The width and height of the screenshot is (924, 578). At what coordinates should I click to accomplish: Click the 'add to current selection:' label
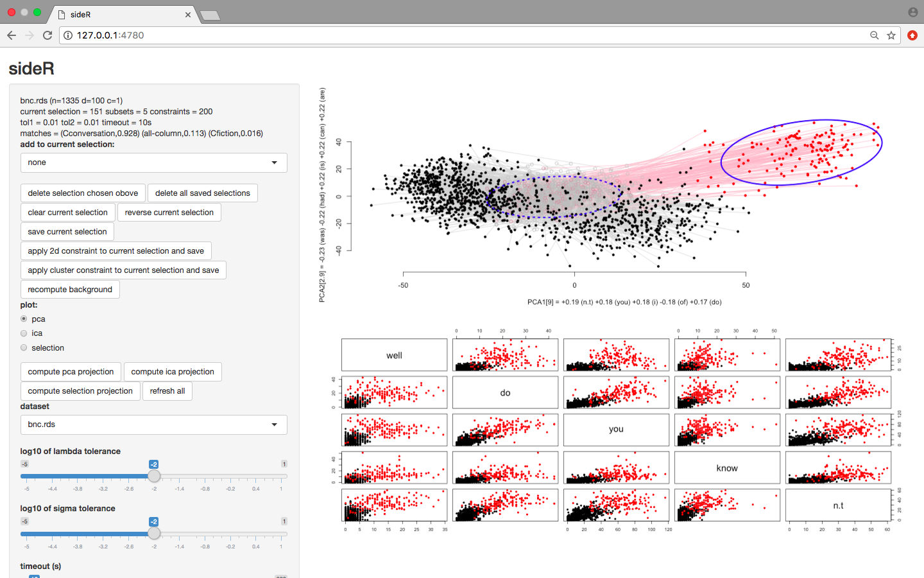67,144
